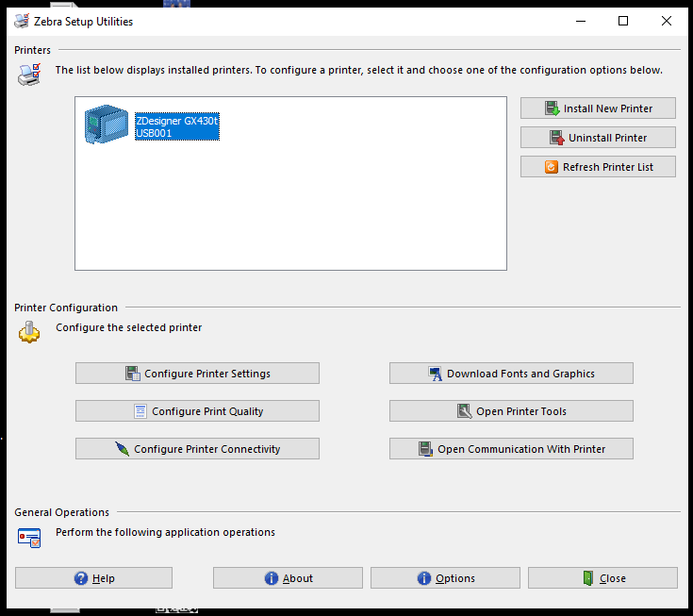Open Configure Printer Settings

[197, 374]
